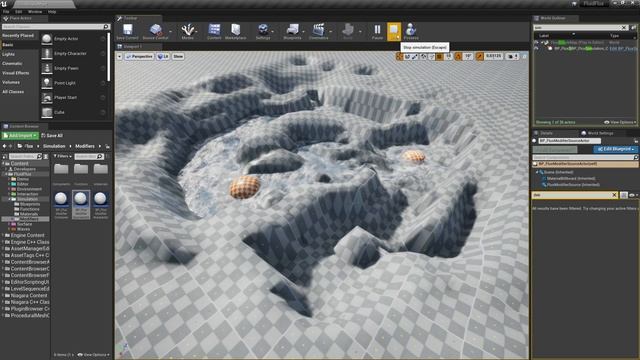640x360 pixels.
Task: Click the Simulation breadcrumb path segment
Action: tap(54, 146)
